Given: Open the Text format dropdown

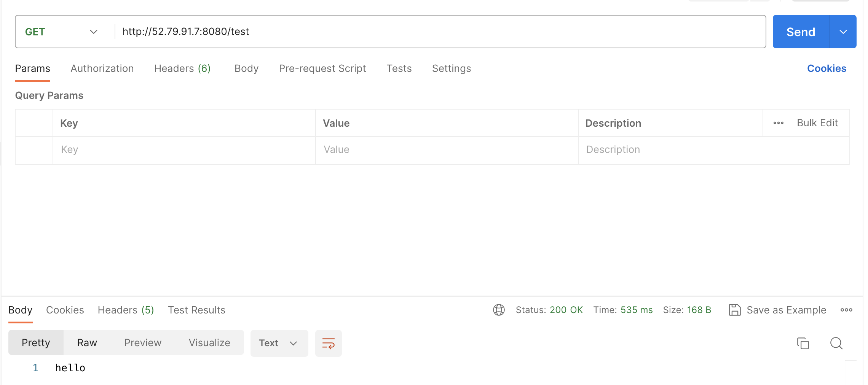Looking at the screenshot, I should [x=279, y=343].
